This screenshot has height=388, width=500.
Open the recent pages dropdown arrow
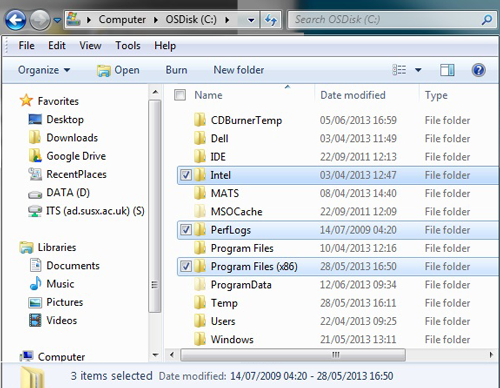pyautogui.click(x=57, y=21)
